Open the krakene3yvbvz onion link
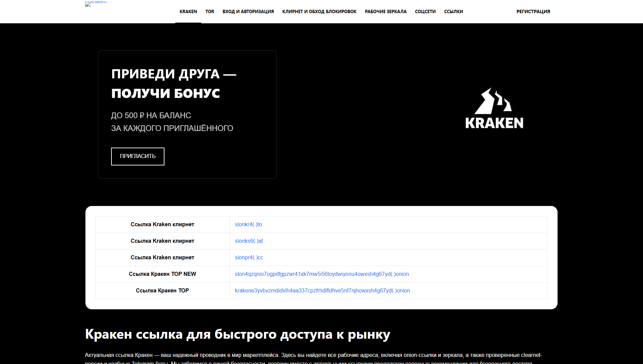643x364 pixels. 323,291
